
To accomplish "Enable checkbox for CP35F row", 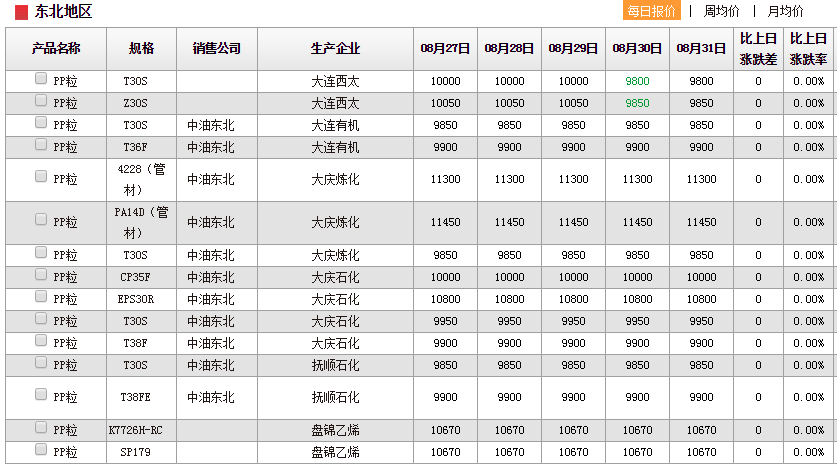I will (x=41, y=274).
